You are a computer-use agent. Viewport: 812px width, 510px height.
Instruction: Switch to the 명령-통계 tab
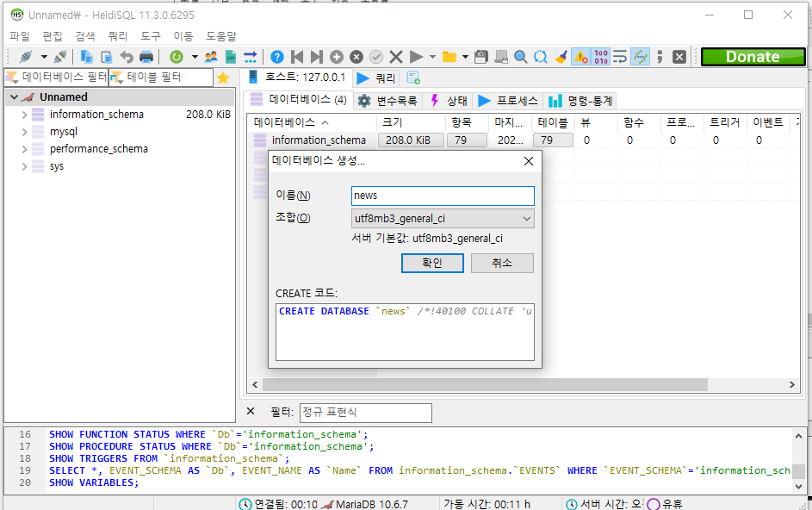[x=580, y=101]
